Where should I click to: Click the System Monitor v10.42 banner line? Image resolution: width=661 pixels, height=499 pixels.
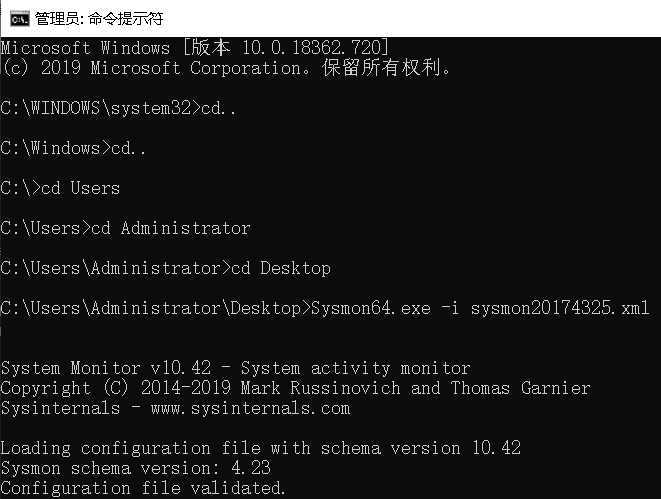point(236,368)
